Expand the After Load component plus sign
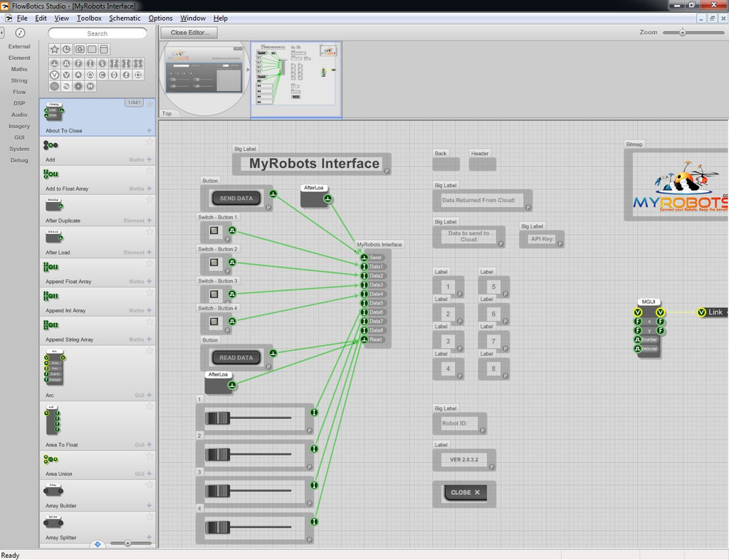 click(150, 253)
